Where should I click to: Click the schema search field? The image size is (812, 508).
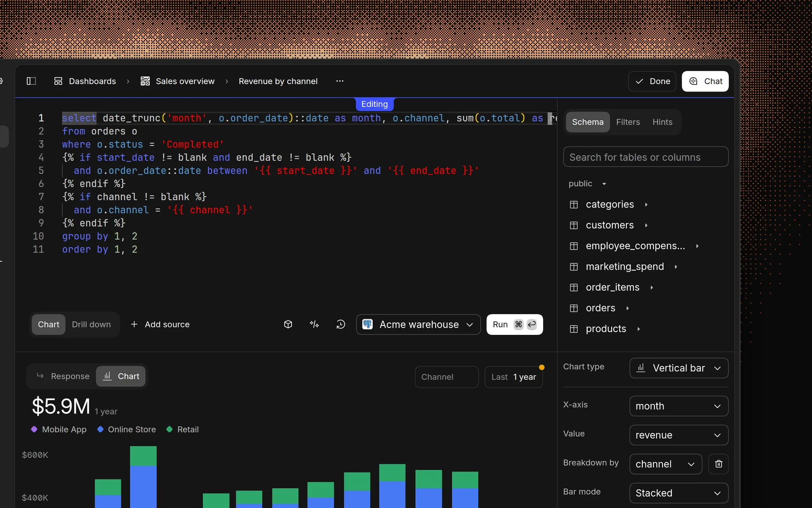coord(646,157)
